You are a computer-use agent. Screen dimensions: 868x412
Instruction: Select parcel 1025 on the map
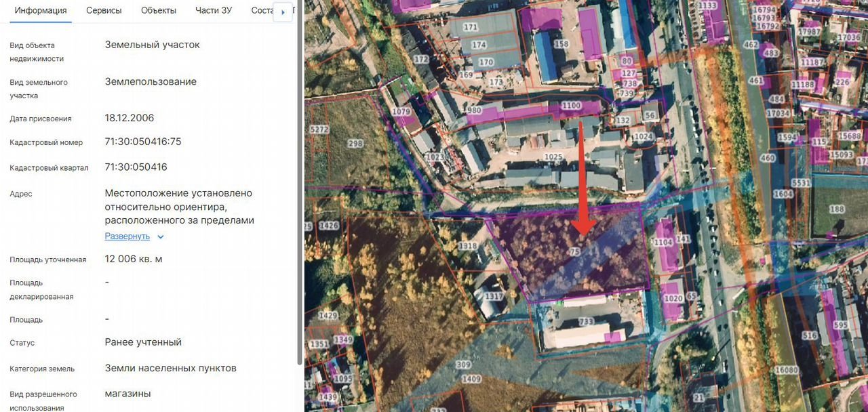[x=553, y=157]
